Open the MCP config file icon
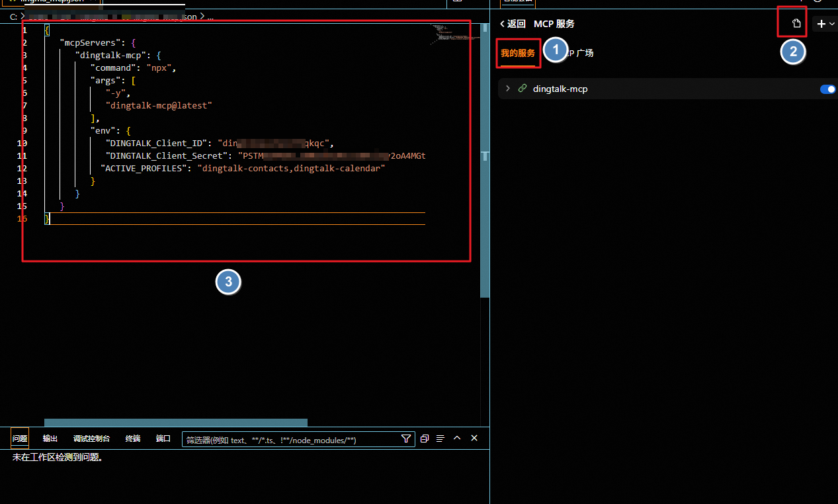 pos(797,24)
